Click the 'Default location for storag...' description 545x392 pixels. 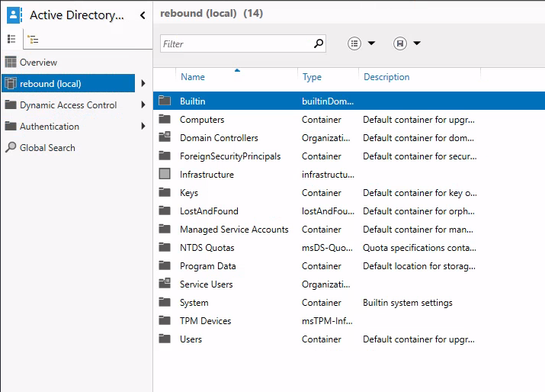pyautogui.click(x=419, y=266)
